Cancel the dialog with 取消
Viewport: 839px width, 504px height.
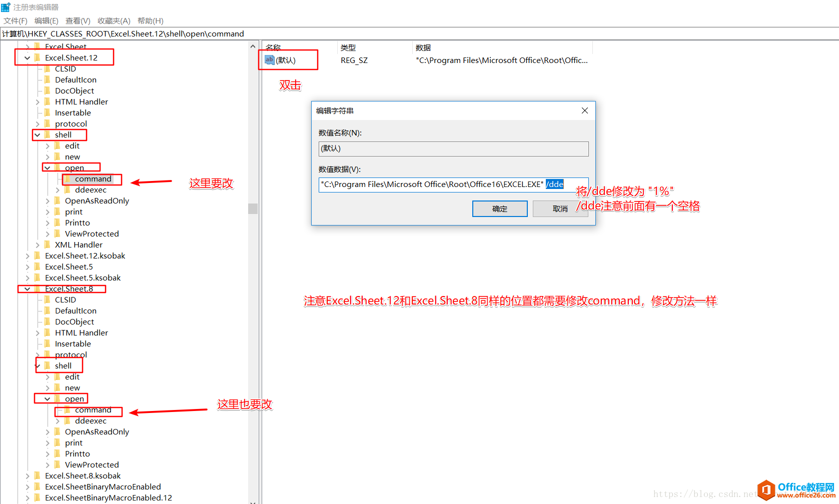560,208
